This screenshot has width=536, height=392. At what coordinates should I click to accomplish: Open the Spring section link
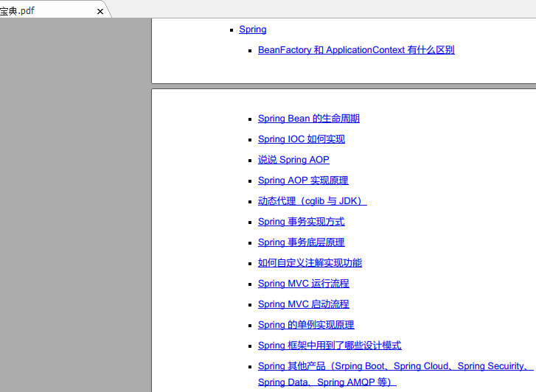253,29
